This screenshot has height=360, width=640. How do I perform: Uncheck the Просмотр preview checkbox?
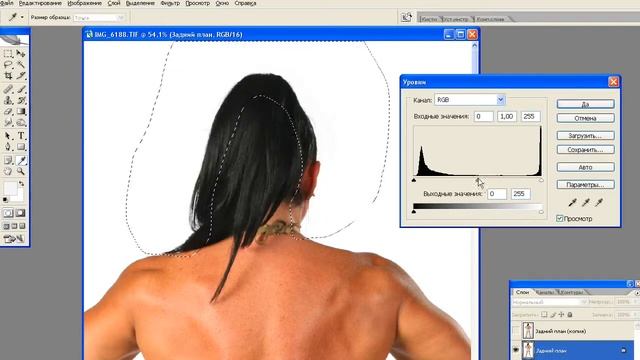[x=560, y=219]
